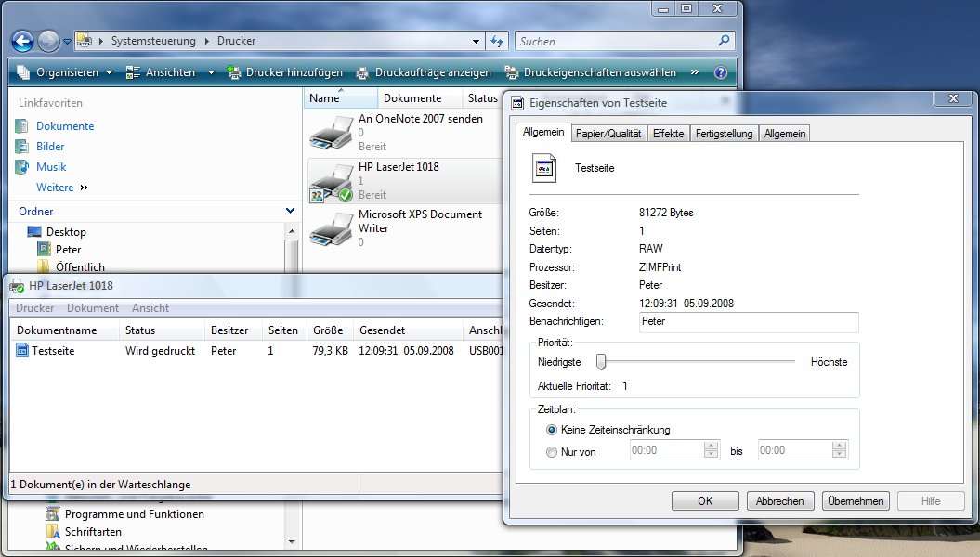
Task: Open Dokumente in Linkfavoriten
Action: pos(65,126)
